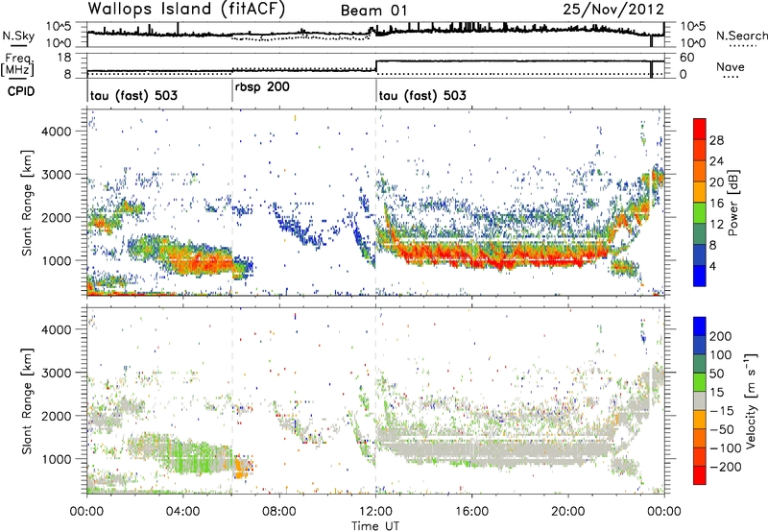Click the '-200' velocity colorbar tick value

726,467
